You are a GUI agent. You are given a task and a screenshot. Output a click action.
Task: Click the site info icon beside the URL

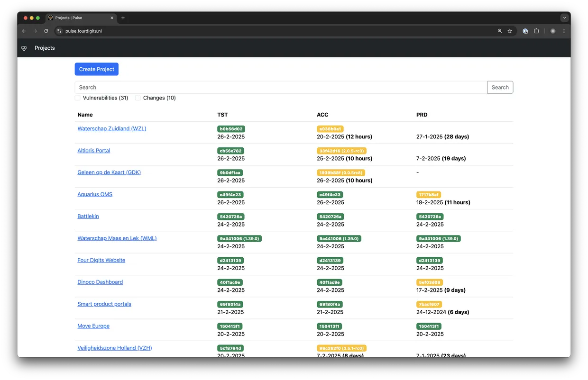coord(59,31)
